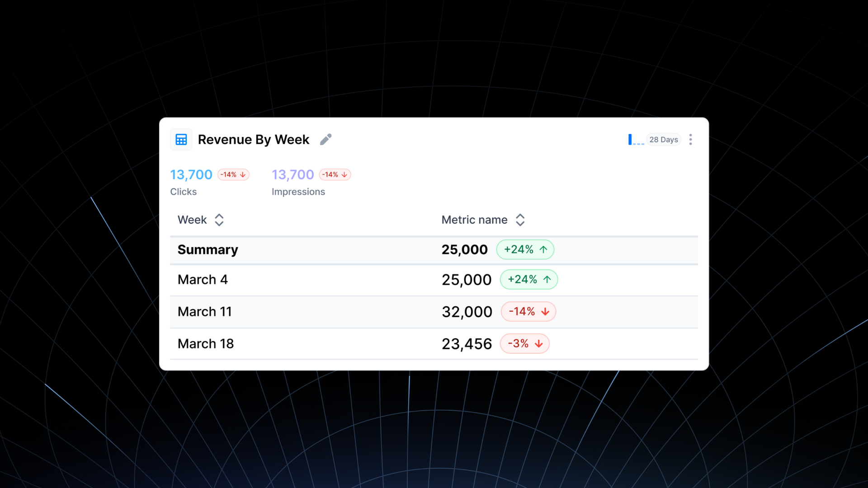The width and height of the screenshot is (868, 488).
Task: Click the Summary 25,000 value
Action: pos(465,249)
